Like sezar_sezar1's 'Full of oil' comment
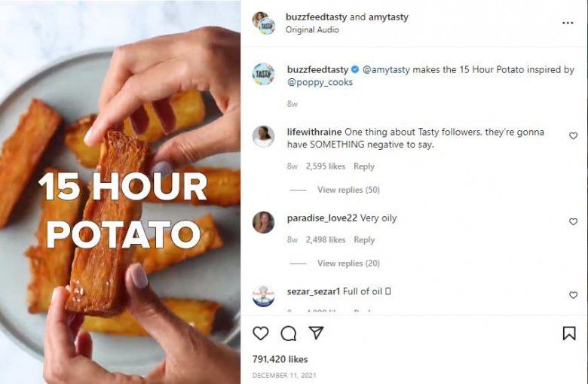This screenshot has height=384, width=588. click(x=573, y=295)
